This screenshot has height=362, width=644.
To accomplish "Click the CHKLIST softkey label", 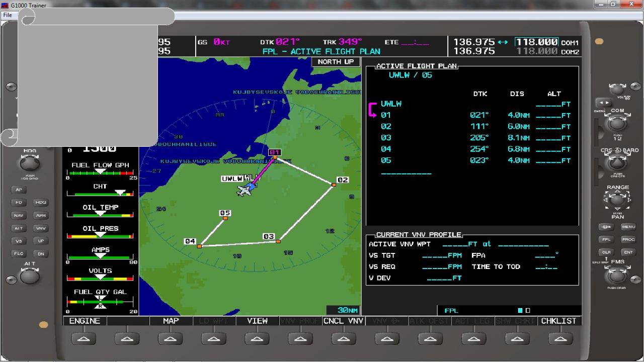I will pos(559,321).
